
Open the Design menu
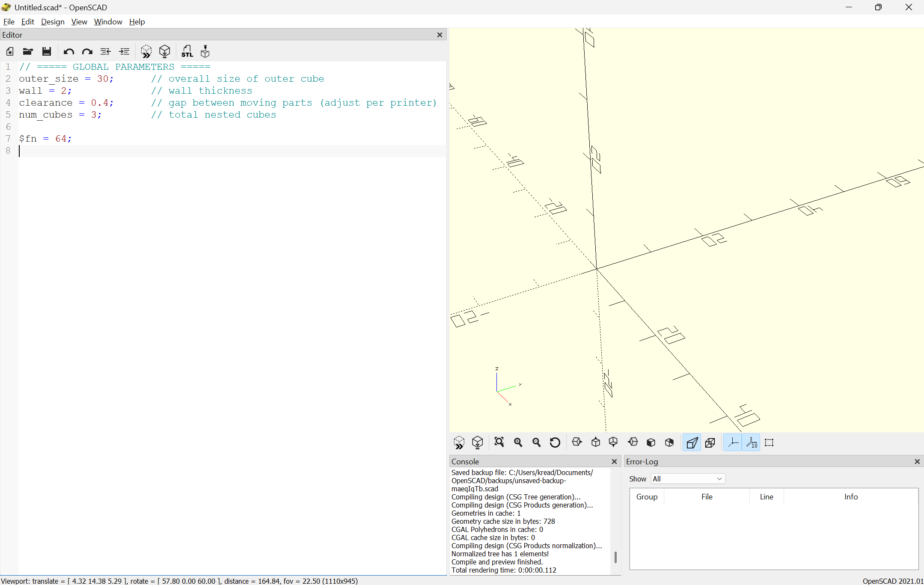pyautogui.click(x=53, y=21)
